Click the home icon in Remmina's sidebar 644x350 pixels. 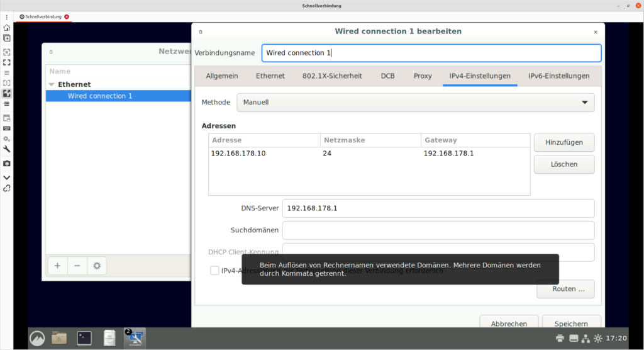point(6,28)
